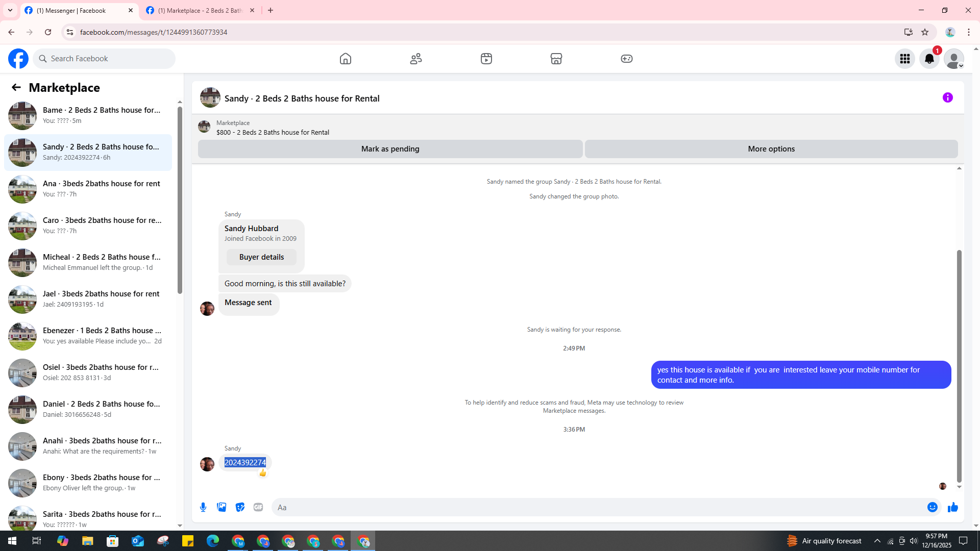
Task: Open Outlook from taskbar
Action: [138, 541]
